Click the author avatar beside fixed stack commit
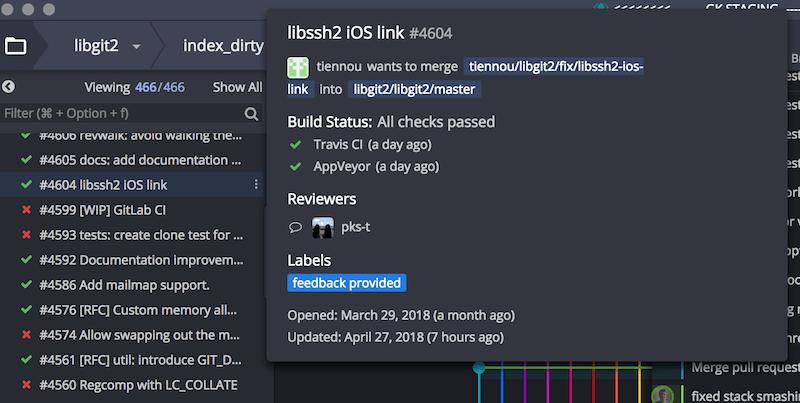The height and width of the screenshot is (403, 800). click(662, 395)
